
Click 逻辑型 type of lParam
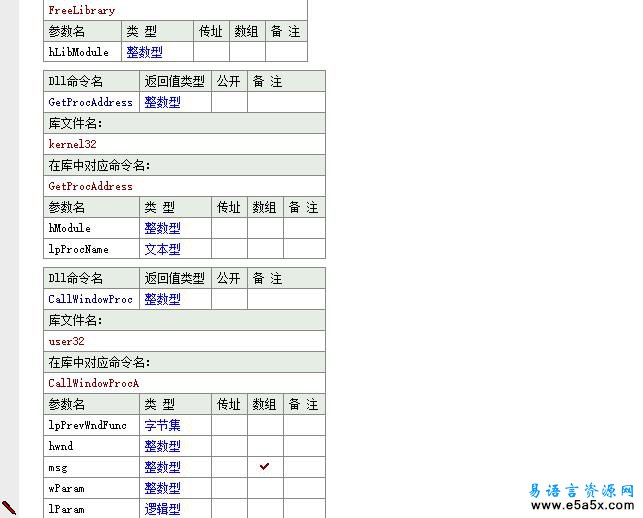coord(162,509)
